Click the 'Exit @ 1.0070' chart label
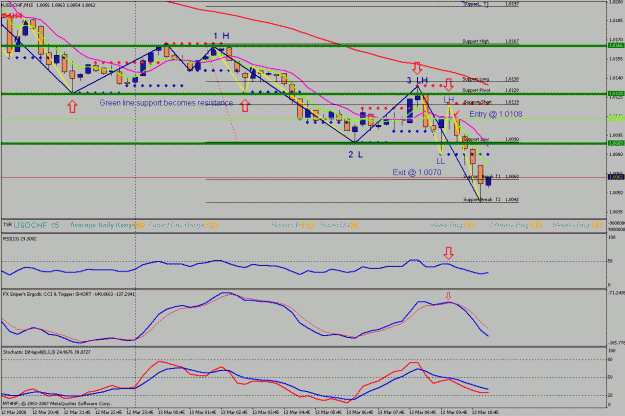This screenshot has width=625, height=416. [x=417, y=173]
